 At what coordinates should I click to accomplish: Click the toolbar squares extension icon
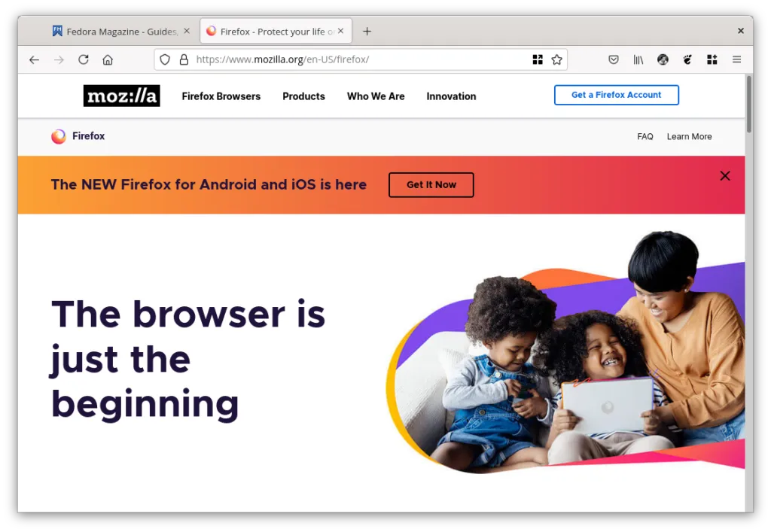712,59
